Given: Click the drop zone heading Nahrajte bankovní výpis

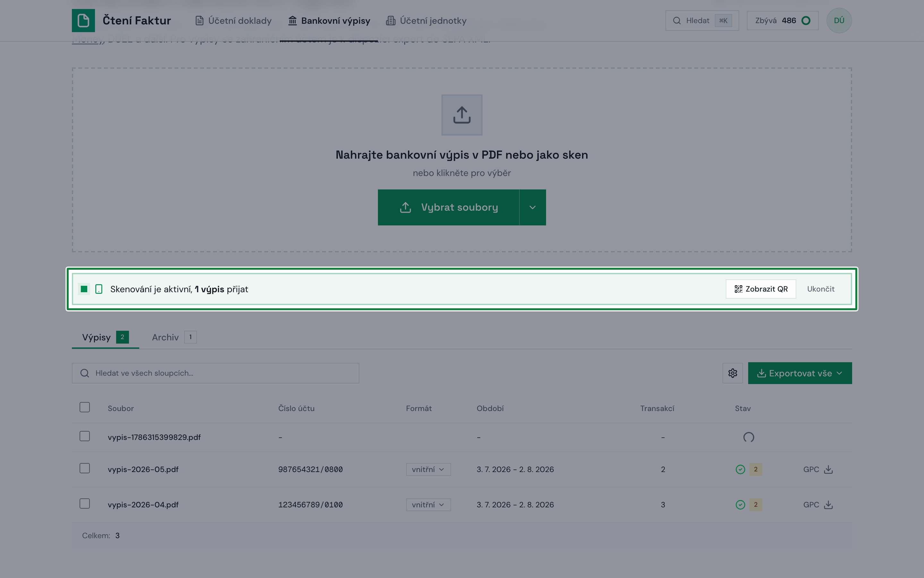Looking at the screenshot, I should [x=462, y=155].
